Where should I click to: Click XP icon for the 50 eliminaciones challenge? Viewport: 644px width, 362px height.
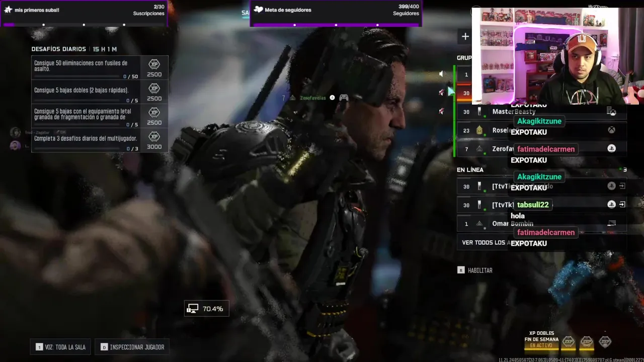click(x=154, y=64)
